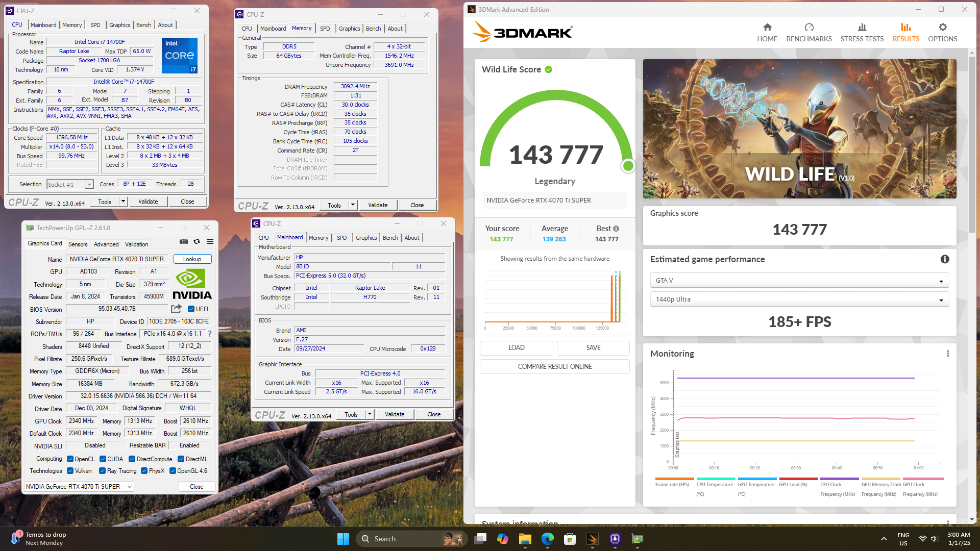Open Task View in taskbar
The width and height of the screenshot is (980, 551).
pyautogui.click(x=480, y=539)
